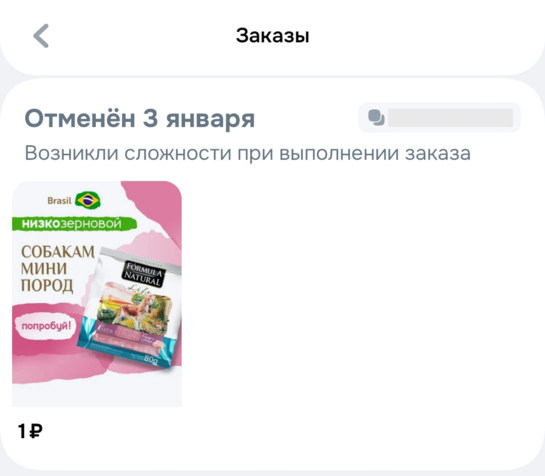The width and height of the screenshot is (545, 476).
Task: Tap the '1 ₽' price label
Action: pyautogui.click(x=30, y=431)
